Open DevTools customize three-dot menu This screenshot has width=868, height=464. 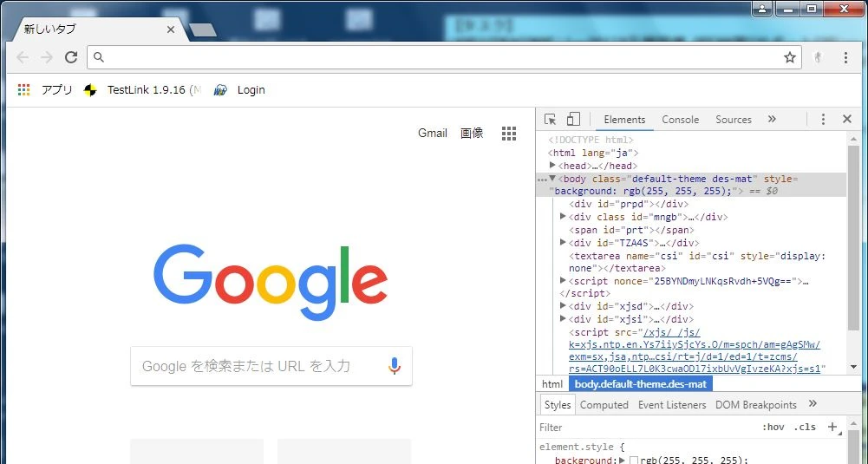(823, 119)
